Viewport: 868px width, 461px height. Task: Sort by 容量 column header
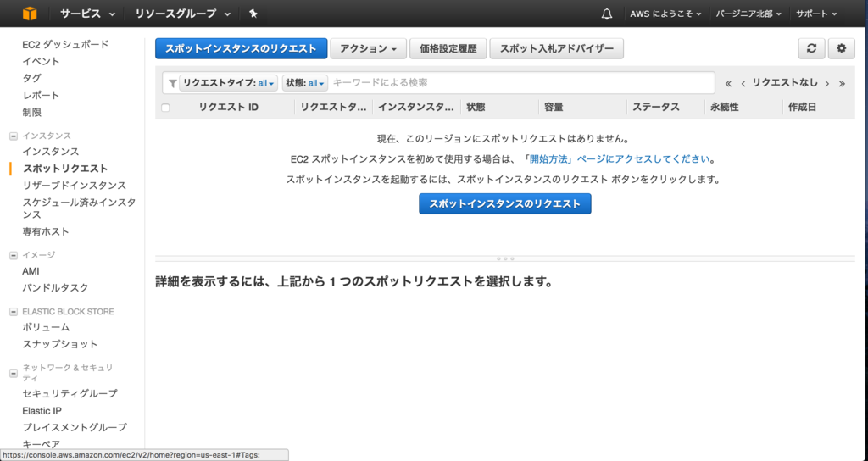(554, 108)
